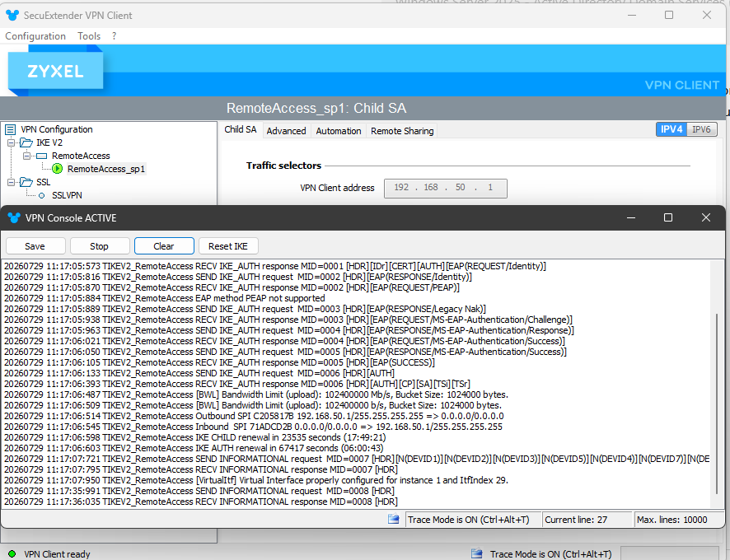
Task: Open the ? help menu
Action: tap(114, 36)
